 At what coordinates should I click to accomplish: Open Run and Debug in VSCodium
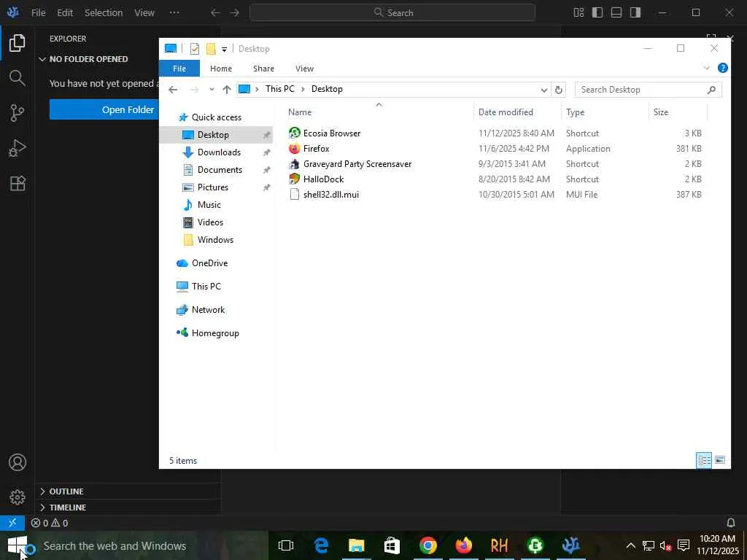coord(18,148)
